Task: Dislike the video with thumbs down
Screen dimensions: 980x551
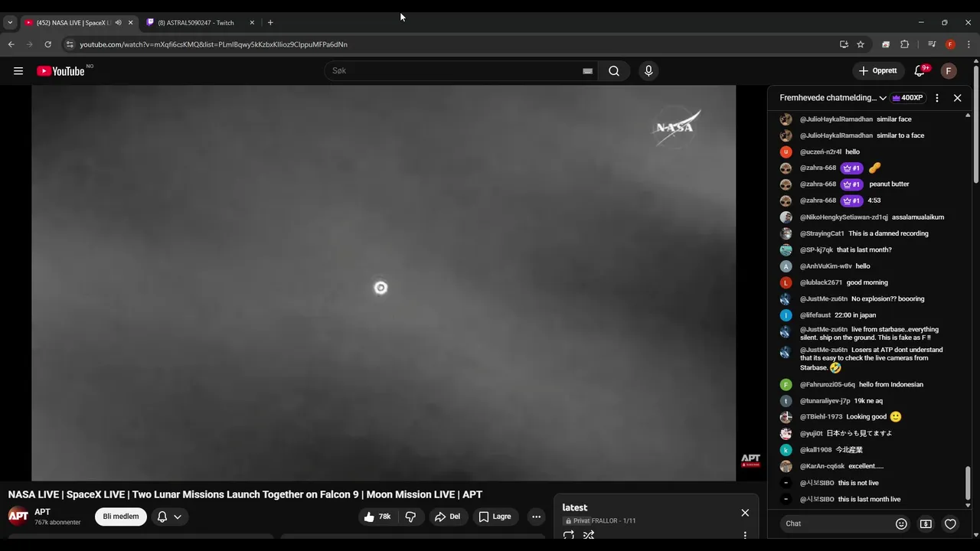Action: pyautogui.click(x=410, y=517)
